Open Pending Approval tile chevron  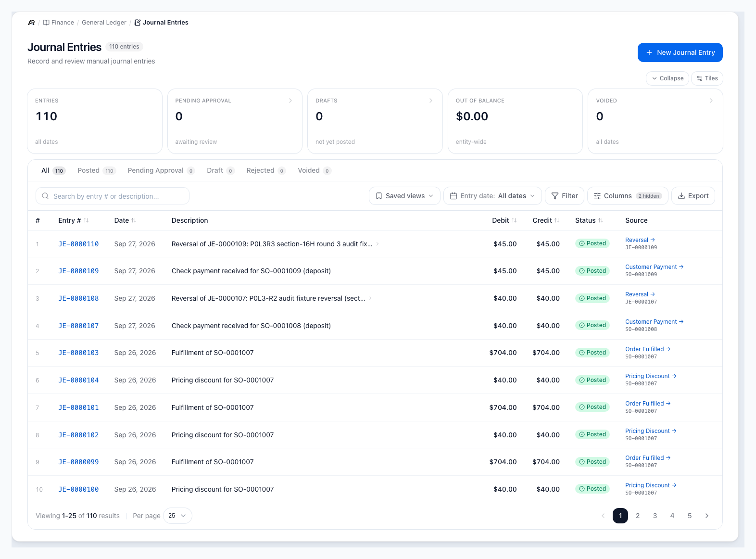(290, 101)
